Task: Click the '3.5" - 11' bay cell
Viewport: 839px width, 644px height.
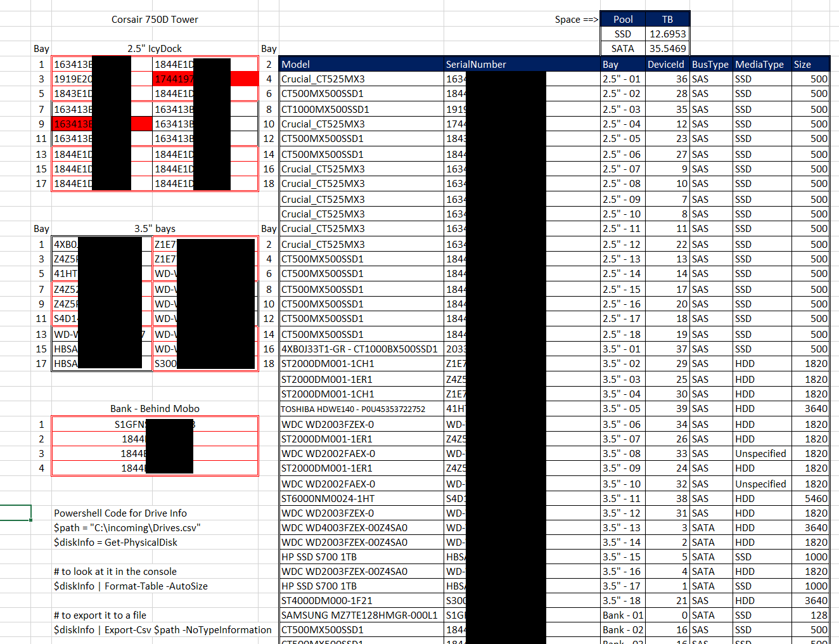Action: point(623,499)
